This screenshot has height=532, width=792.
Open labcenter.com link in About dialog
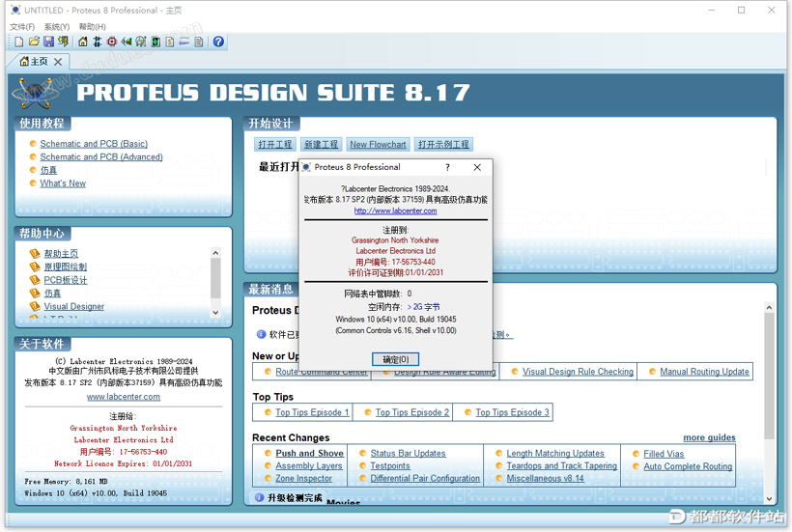395,211
